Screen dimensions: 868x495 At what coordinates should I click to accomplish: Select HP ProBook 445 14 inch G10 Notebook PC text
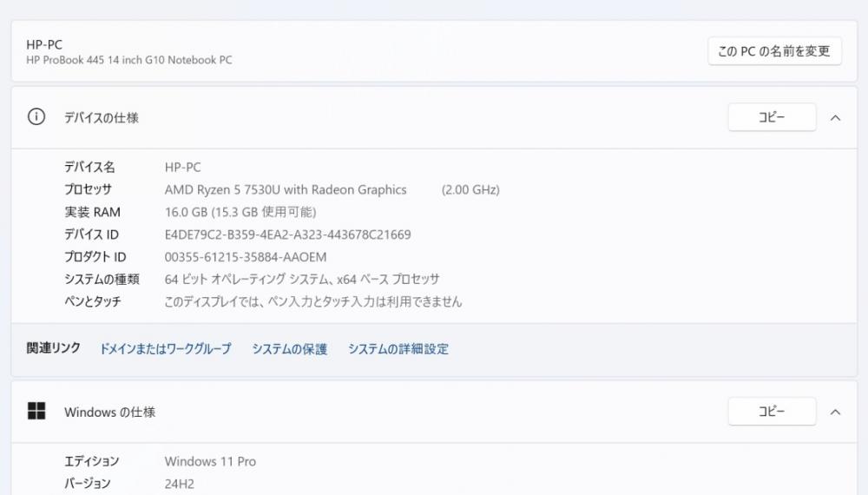(129, 60)
